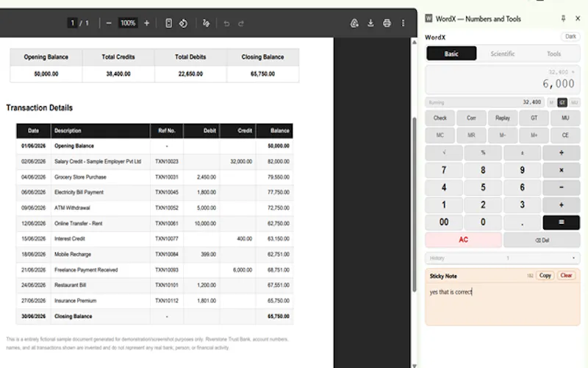The image size is (588, 368).
Task: Click the MR memory recall button
Action: pyautogui.click(x=471, y=135)
